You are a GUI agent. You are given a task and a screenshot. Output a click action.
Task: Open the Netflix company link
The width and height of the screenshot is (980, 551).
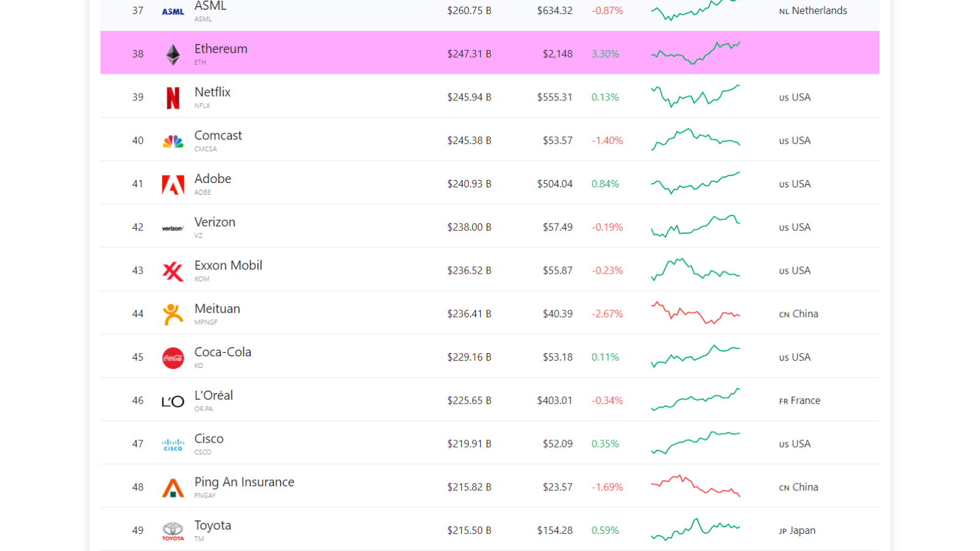click(213, 92)
